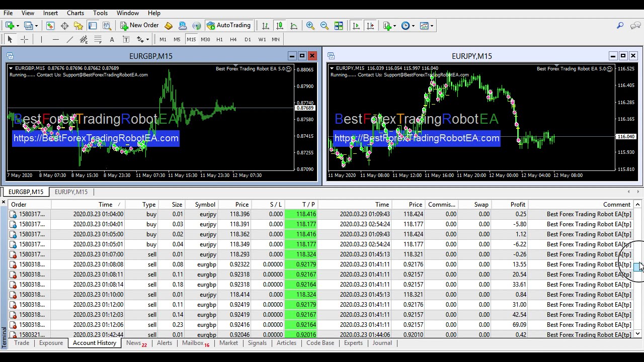Zoom out of the chart
The height and width of the screenshot is (362, 644).
tap(325, 26)
